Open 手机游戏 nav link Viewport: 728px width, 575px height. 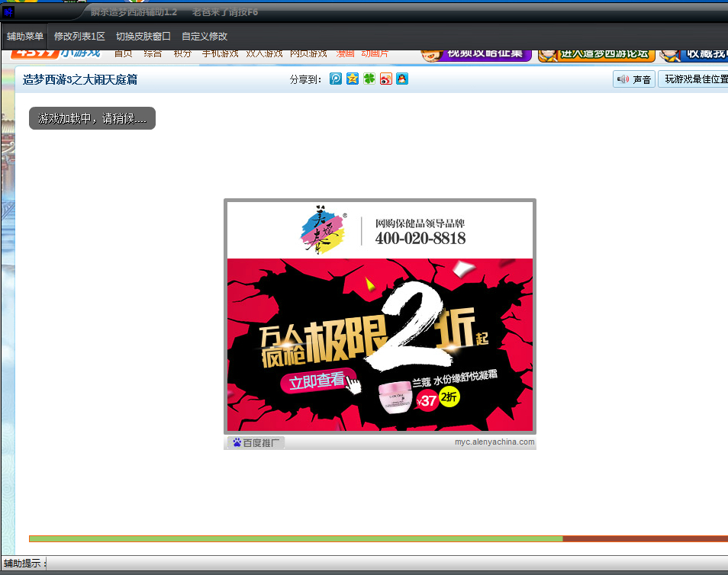tap(220, 53)
